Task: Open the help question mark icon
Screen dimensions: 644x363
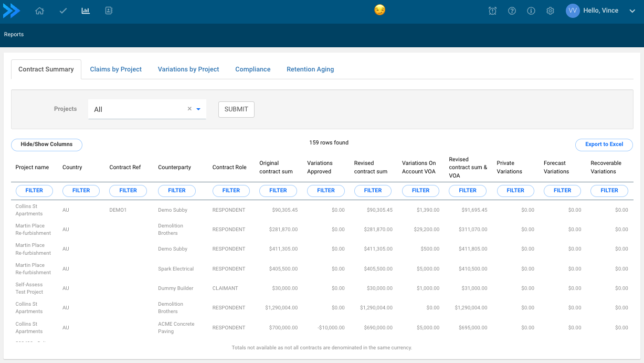Action: coord(512,11)
